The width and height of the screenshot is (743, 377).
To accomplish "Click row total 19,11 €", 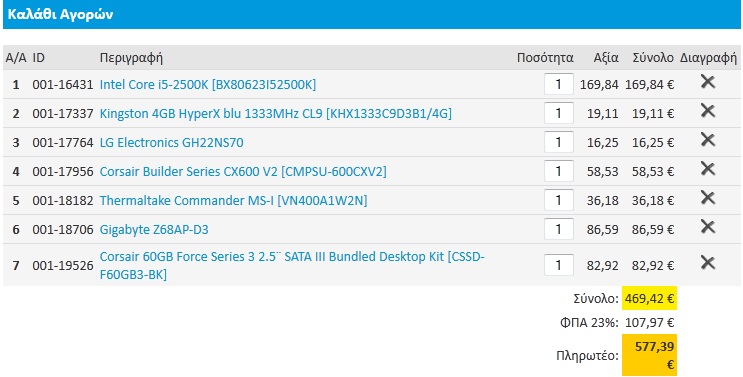I will click(653, 114).
